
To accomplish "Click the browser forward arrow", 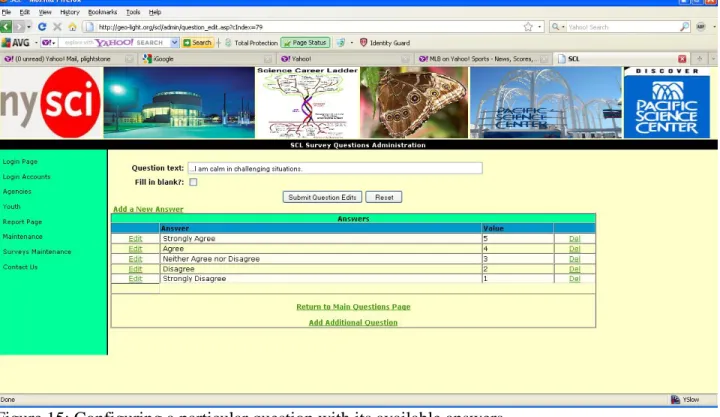I will [x=19, y=27].
